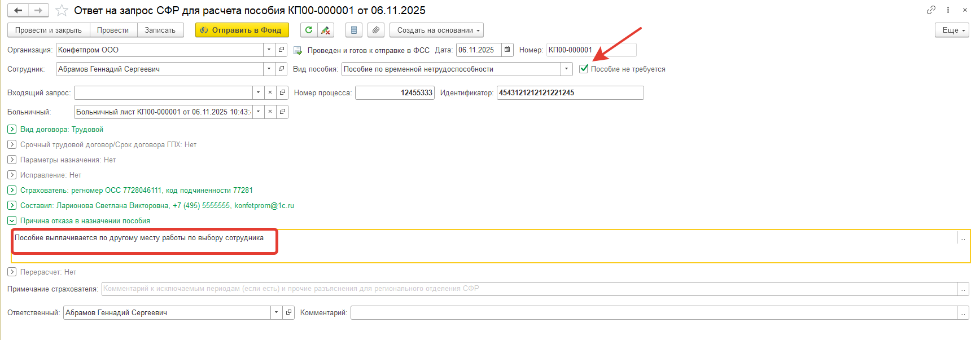Copy link using chain icon at top right
This screenshot has height=340, width=980.
coord(931,10)
